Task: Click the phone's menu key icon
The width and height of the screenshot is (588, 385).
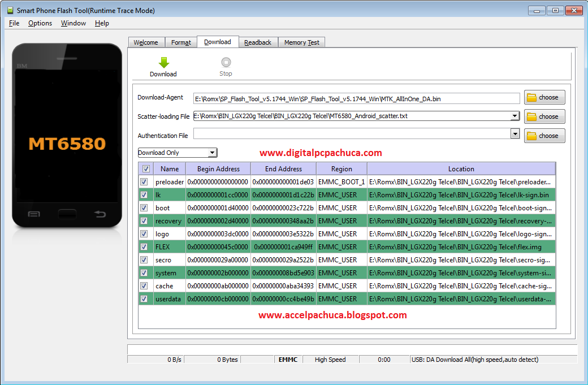Action: (34, 214)
